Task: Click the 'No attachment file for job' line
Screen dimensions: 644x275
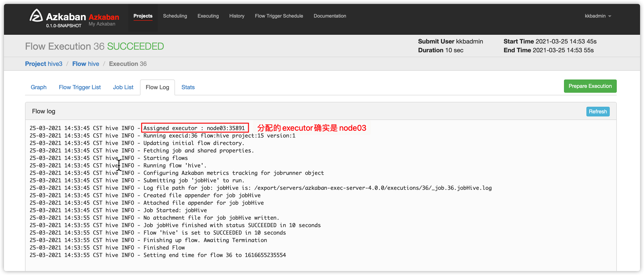Action: point(154,218)
